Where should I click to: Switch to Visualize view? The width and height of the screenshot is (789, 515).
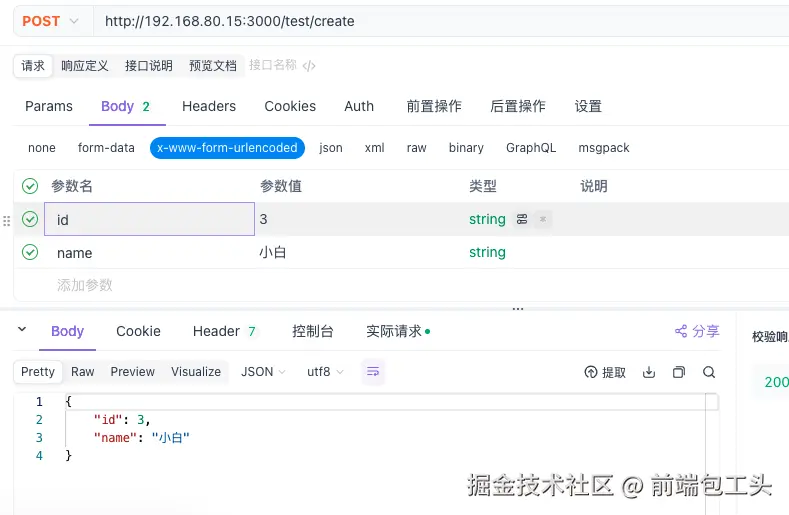tap(196, 372)
